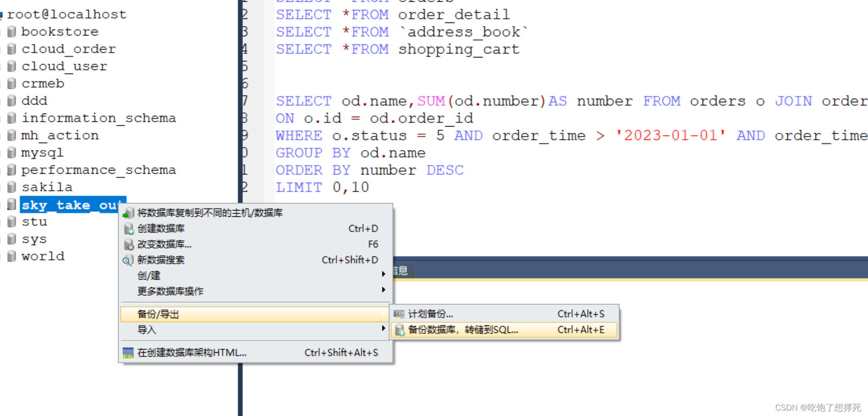The image size is (868, 416).
Task: Click the magnifier icon beside 新数据搜索
Action: (128, 260)
